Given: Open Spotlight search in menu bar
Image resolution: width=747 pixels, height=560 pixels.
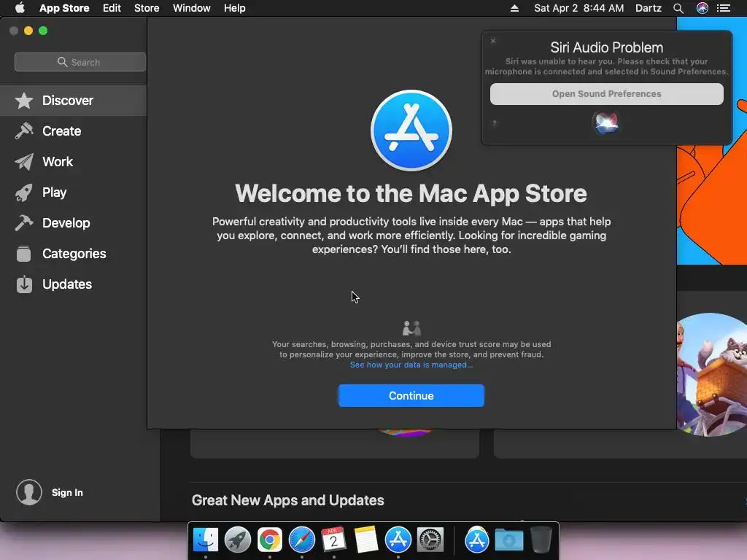Looking at the screenshot, I should tap(678, 8).
